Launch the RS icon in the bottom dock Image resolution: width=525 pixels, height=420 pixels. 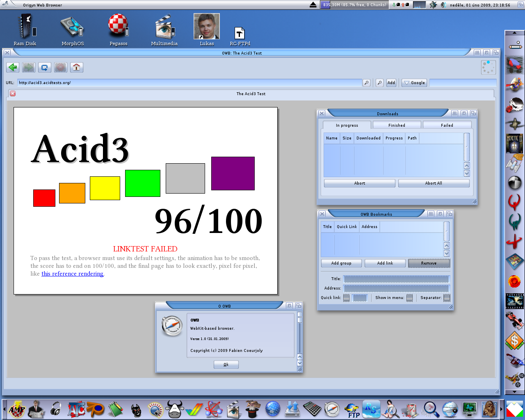(371, 409)
